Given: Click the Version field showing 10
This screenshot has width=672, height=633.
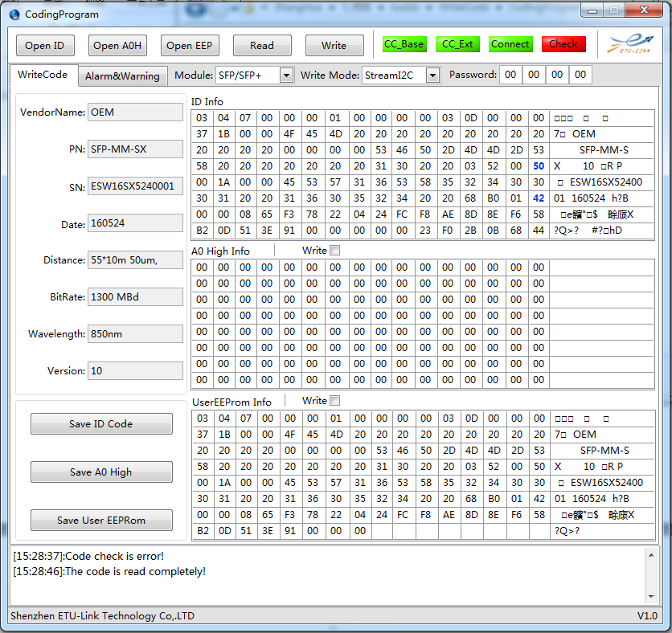Looking at the screenshot, I should [135, 370].
